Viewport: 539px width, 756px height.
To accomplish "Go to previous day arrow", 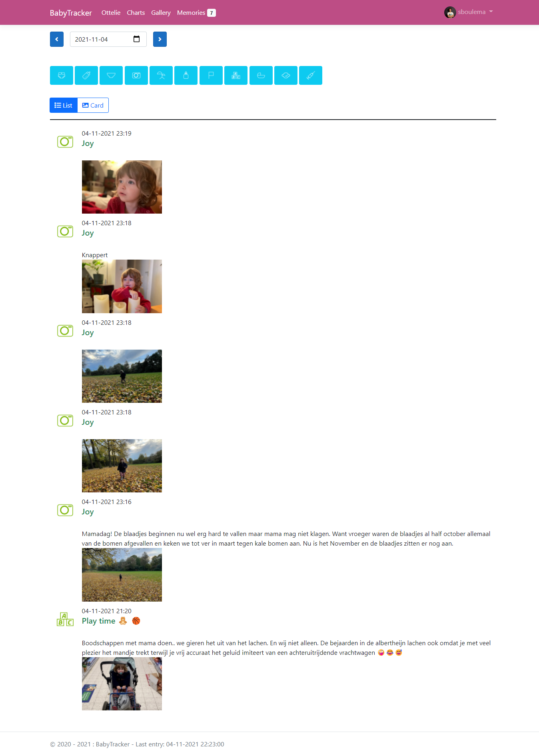I will click(57, 39).
